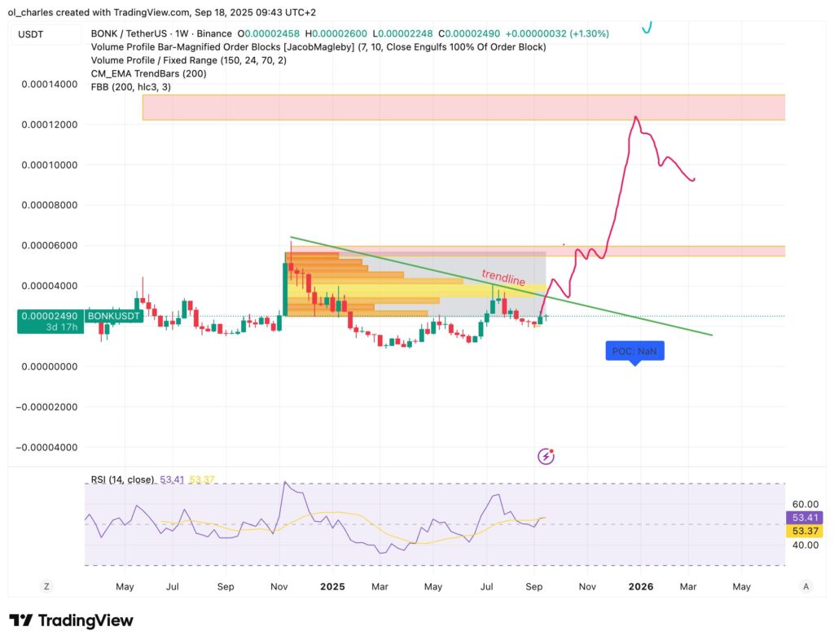Select the blue POC: NaN label
The height and width of the screenshot is (644, 834).
pyautogui.click(x=634, y=352)
